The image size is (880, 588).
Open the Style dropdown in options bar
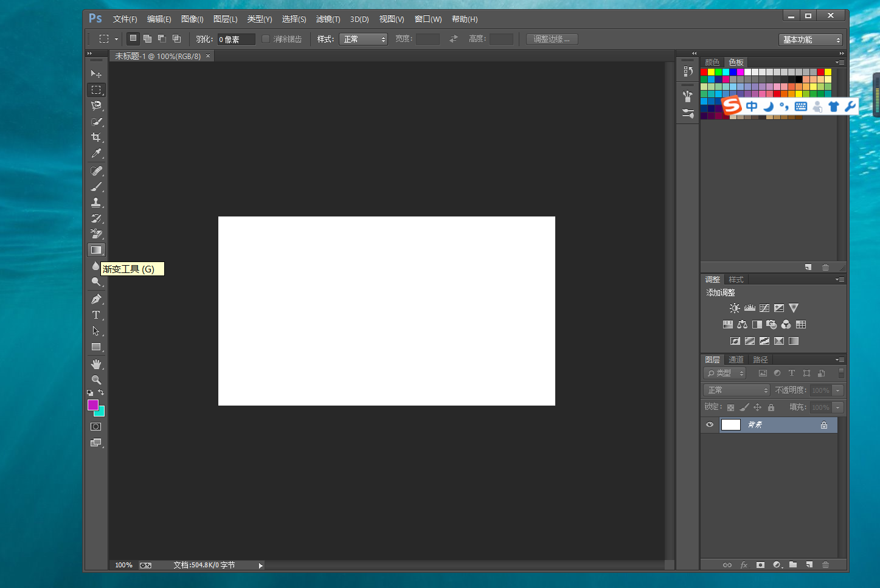[x=364, y=39]
